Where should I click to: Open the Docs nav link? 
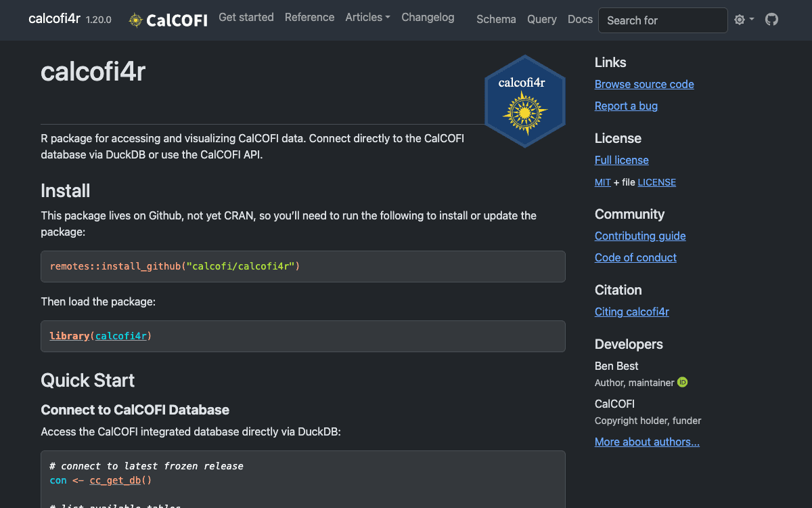580,20
